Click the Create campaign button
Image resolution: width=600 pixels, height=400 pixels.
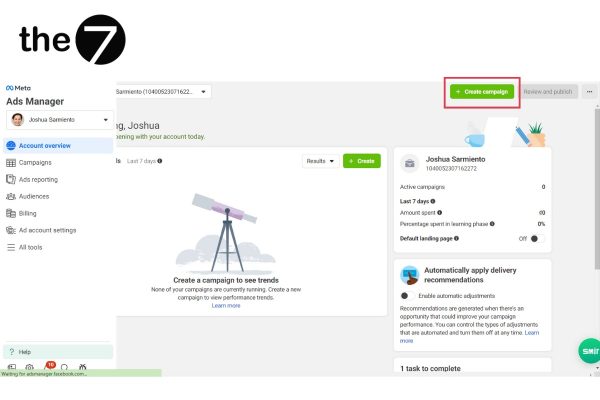pyautogui.click(x=482, y=92)
